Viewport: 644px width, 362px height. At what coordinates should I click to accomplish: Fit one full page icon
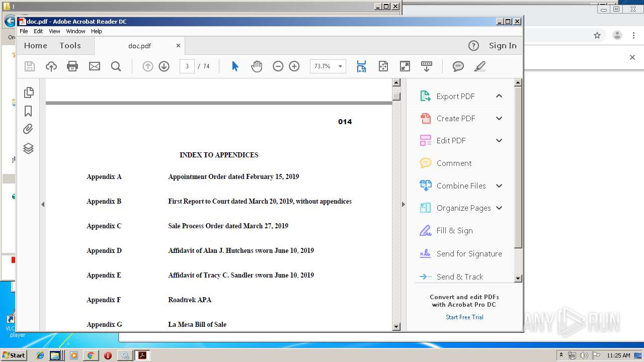[383, 66]
